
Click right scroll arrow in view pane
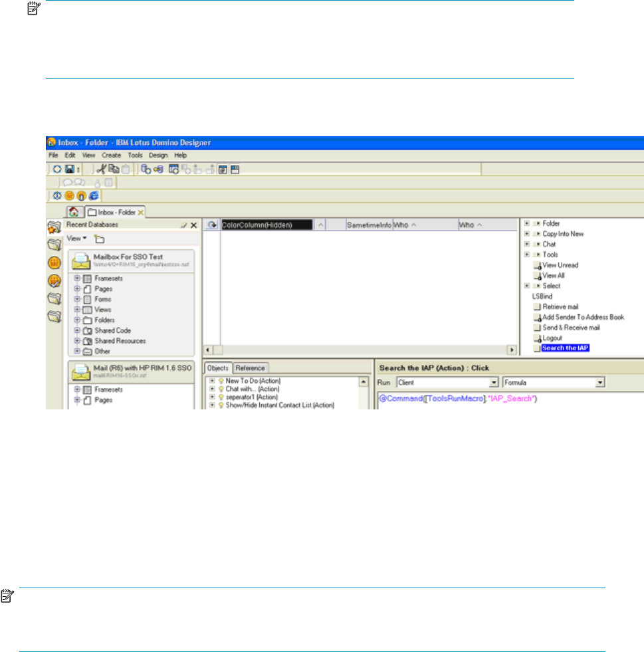coord(512,350)
